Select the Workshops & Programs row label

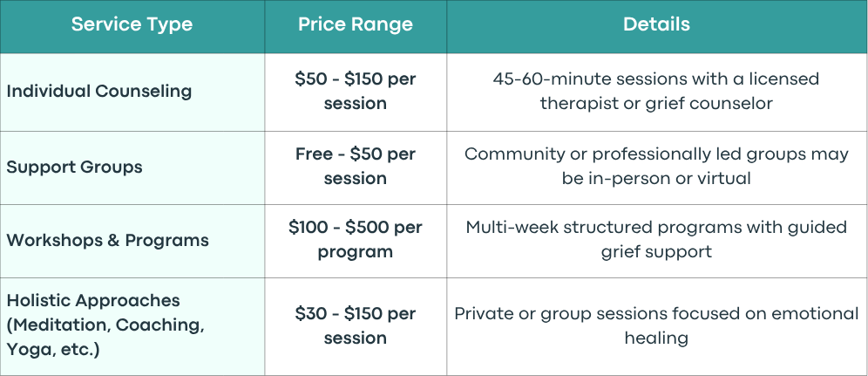point(108,240)
